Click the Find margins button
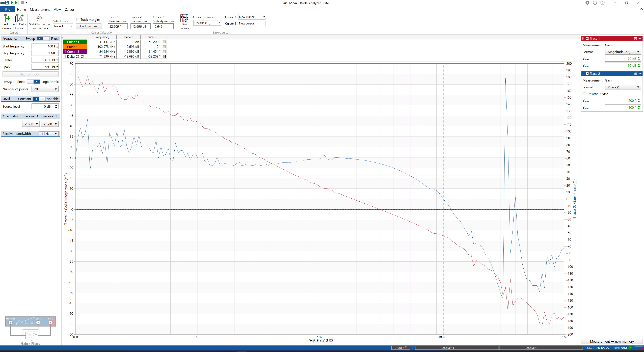This screenshot has width=644, height=352. [89, 26]
